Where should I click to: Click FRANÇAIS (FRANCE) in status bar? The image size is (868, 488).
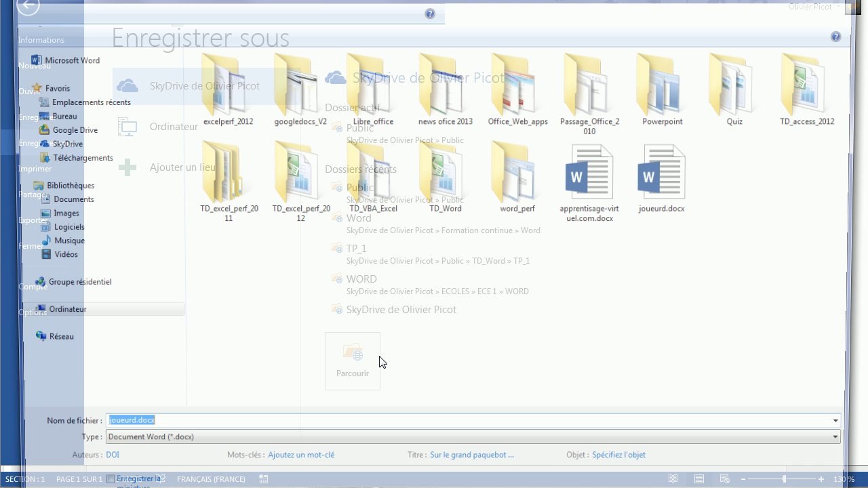211,479
